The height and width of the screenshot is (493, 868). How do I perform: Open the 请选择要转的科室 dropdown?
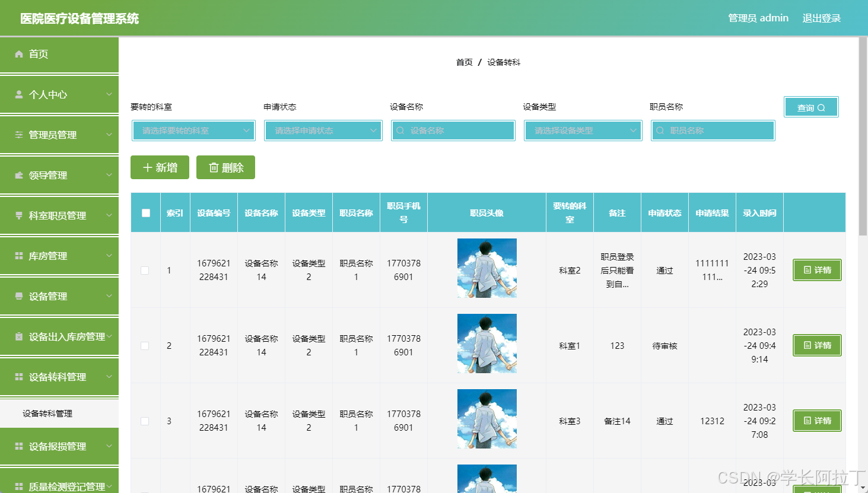[x=193, y=131]
